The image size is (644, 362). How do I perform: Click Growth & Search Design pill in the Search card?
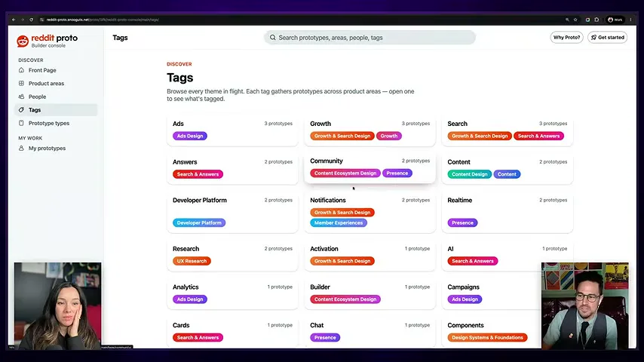pyautogui.click(x=480, y=136)
